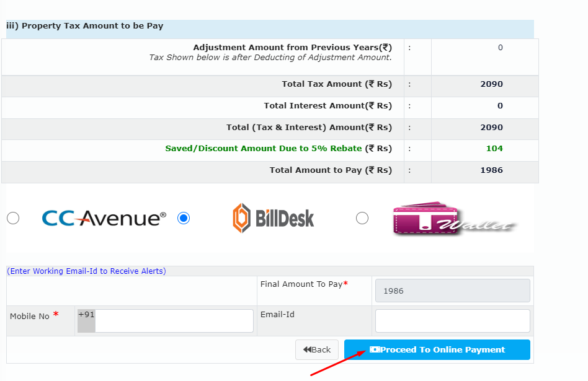Select the radio button beside T Wallet
The height and width of the screenshot is (381, 588).
click(x=362, y=217)
